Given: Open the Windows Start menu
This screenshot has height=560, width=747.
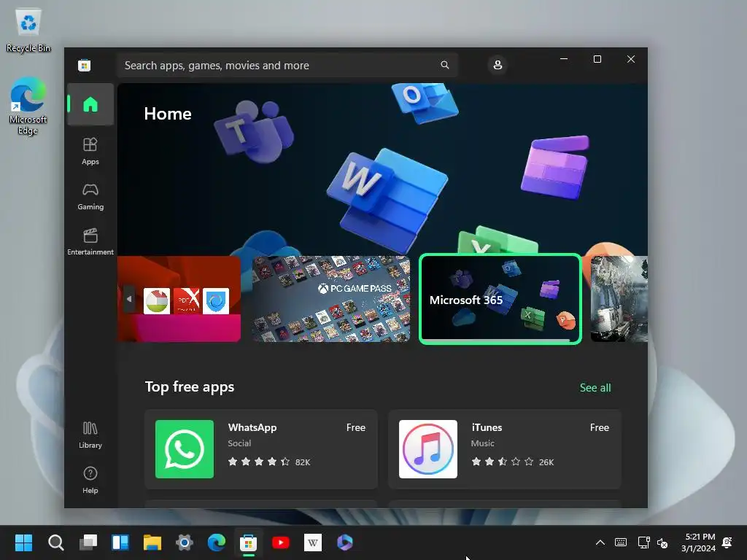Looking at the screenshot, I should [23, 542].
